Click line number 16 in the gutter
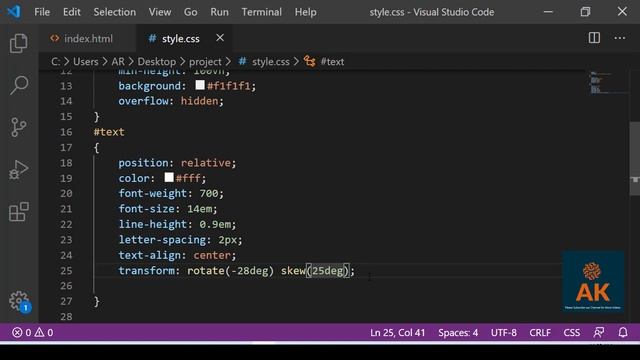 (66, 132)
